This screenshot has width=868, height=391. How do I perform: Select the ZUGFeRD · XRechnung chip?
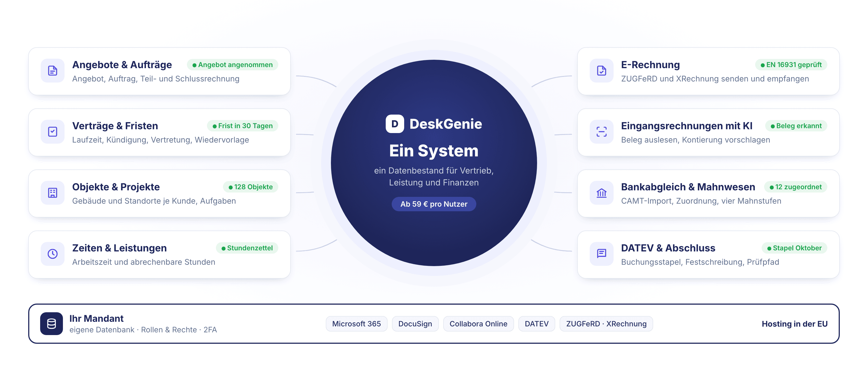click(606, 324)
